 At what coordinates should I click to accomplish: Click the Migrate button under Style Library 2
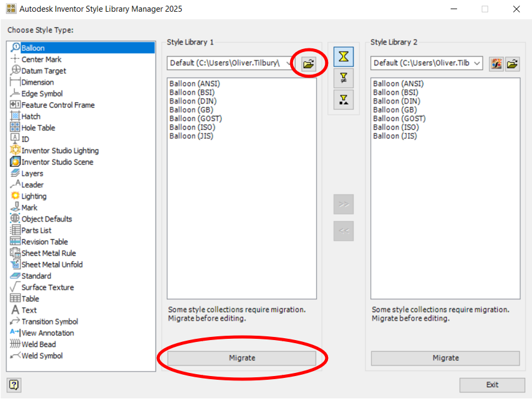[x=445, y=358]
